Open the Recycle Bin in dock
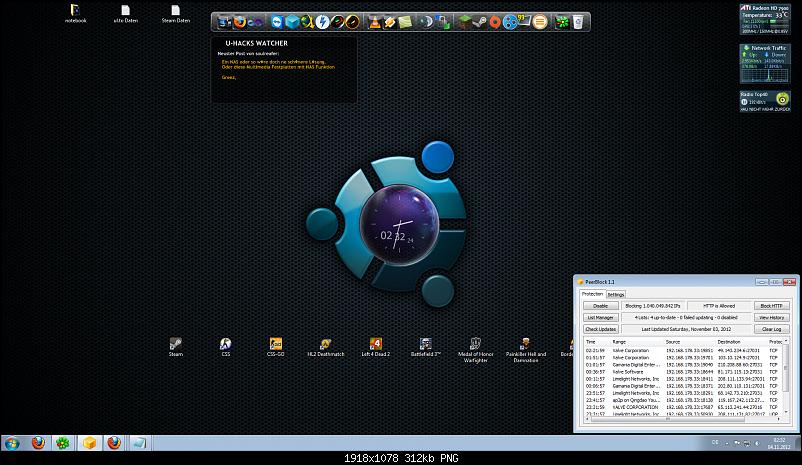The width and height of the screenshot is (802, 465). 577,22
